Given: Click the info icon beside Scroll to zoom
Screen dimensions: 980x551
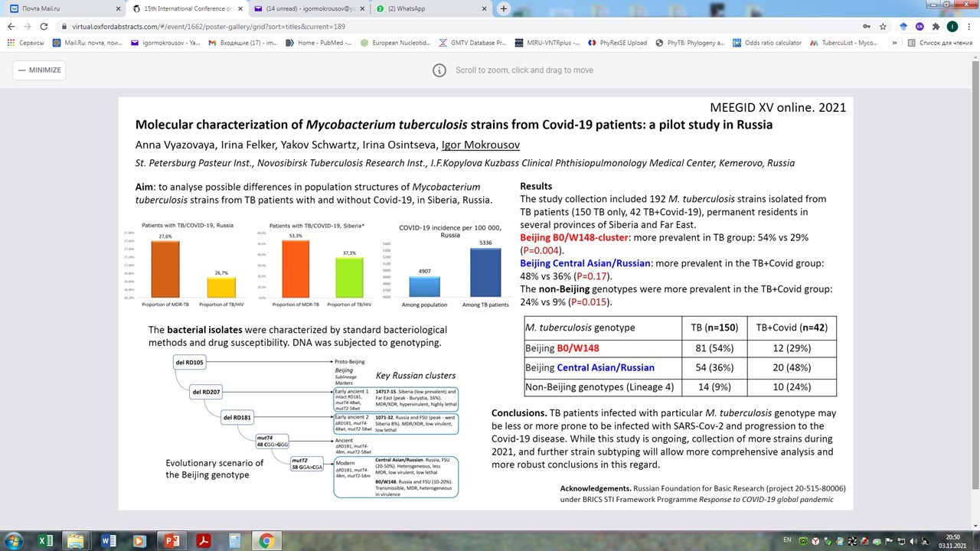Looking at the screenshot, I should click(x=439, y=70).
